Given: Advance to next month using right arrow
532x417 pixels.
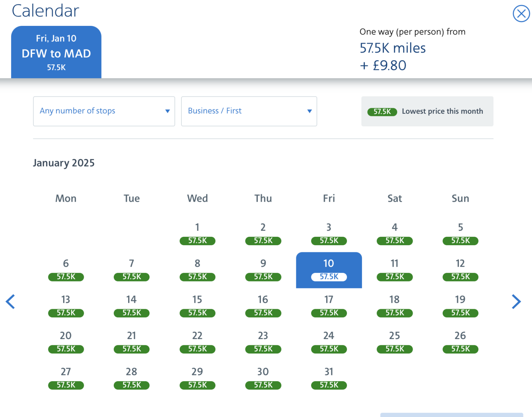Looking at the screenshot, I should 516,301.
